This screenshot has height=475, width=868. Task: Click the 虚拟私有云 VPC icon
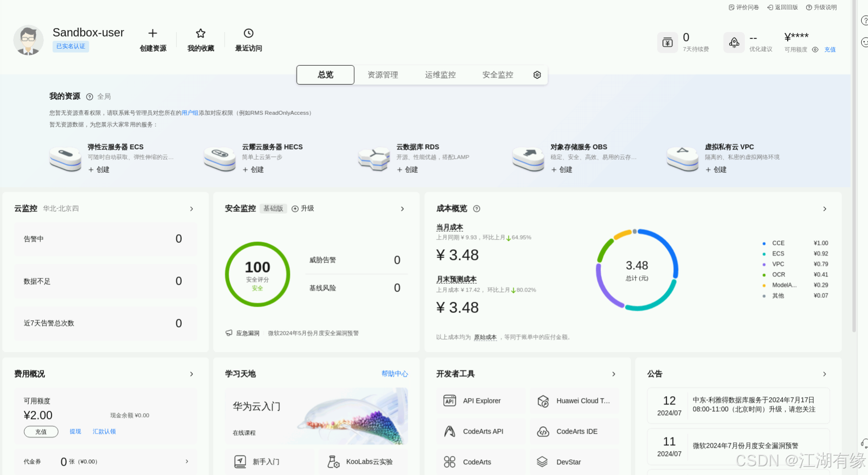pos(683,158)
